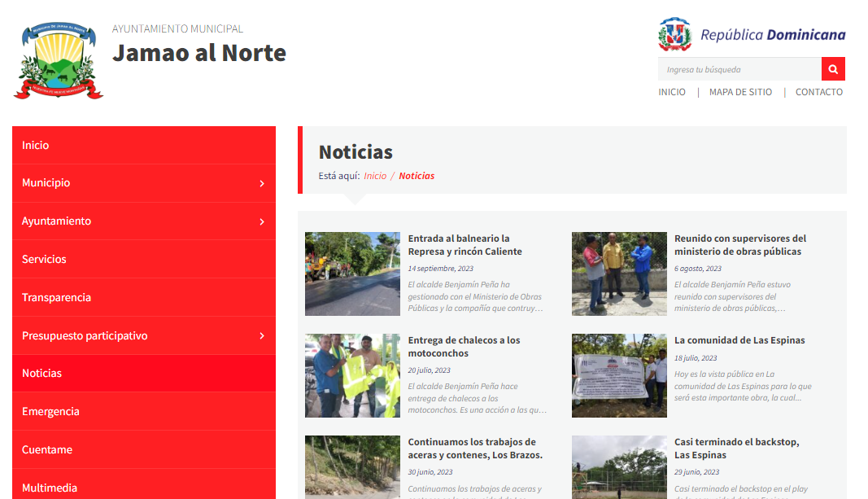The image size is (868, 499).
Task: Click the Noticias breadcrumb link
Action: coord(417,176)
